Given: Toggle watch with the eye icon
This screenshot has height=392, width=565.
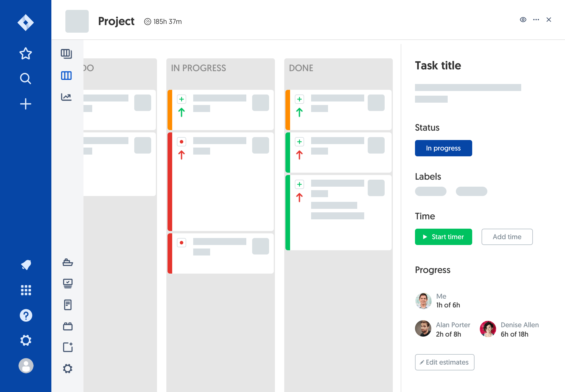Looking at the screenshot, I should 523,20.
